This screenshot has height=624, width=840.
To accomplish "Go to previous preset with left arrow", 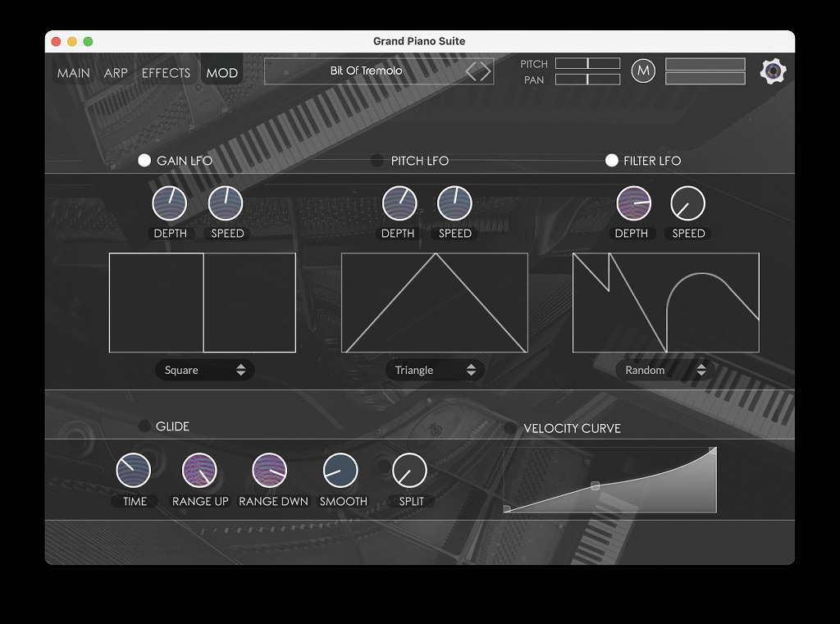I will pyautogui.click(x=472, y=71).
